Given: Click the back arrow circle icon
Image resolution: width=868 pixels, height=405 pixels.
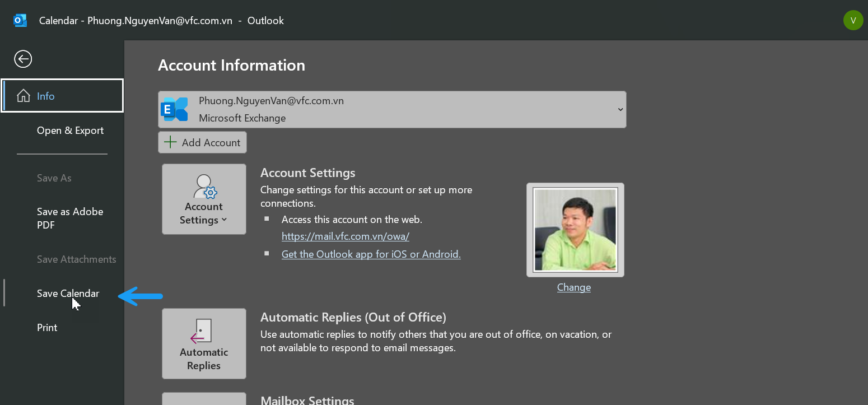Looking at the screenshot, I should 23,59.
